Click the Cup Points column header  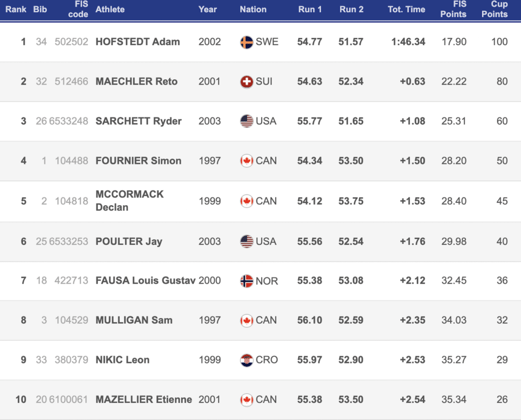[495, 9]
